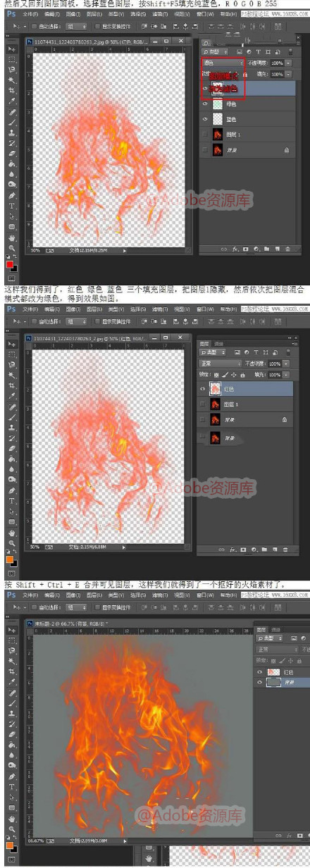The height and width of the screenshot is (868, 310).
Task: Select the Lasso tool in the first screenshot
Action: (x=12, y=69)
